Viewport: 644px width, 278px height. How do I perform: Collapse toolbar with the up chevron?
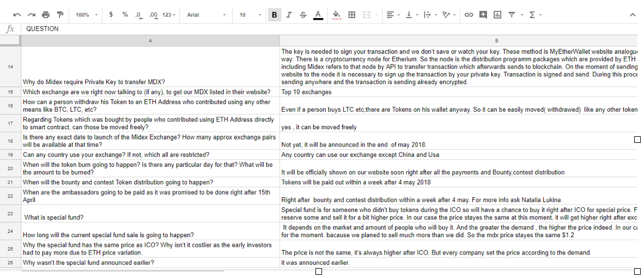point(633,15)
